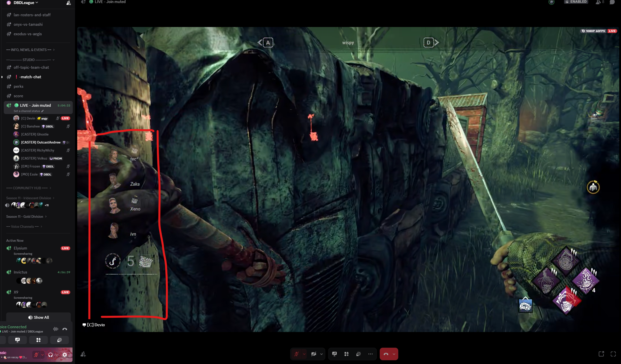Expand the INFO, NEWS, & EVENTS category

[30, 50]
